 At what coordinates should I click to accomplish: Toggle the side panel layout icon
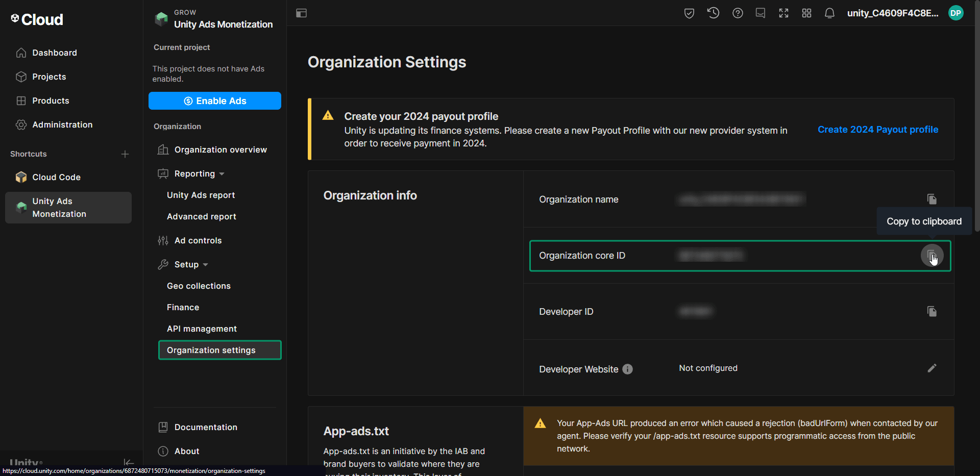point(301,13)
